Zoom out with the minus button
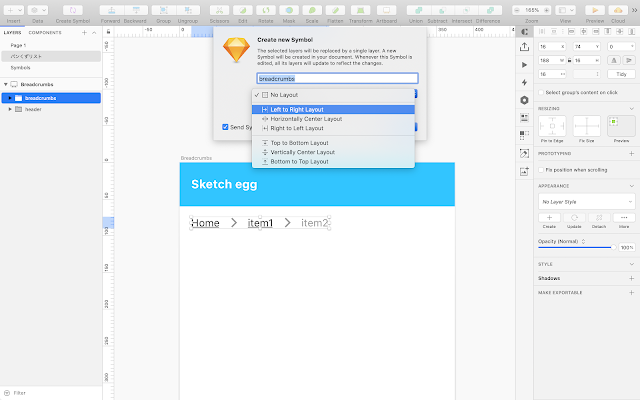The height and width of the screenshot is (400, 640). coord(517,10)
